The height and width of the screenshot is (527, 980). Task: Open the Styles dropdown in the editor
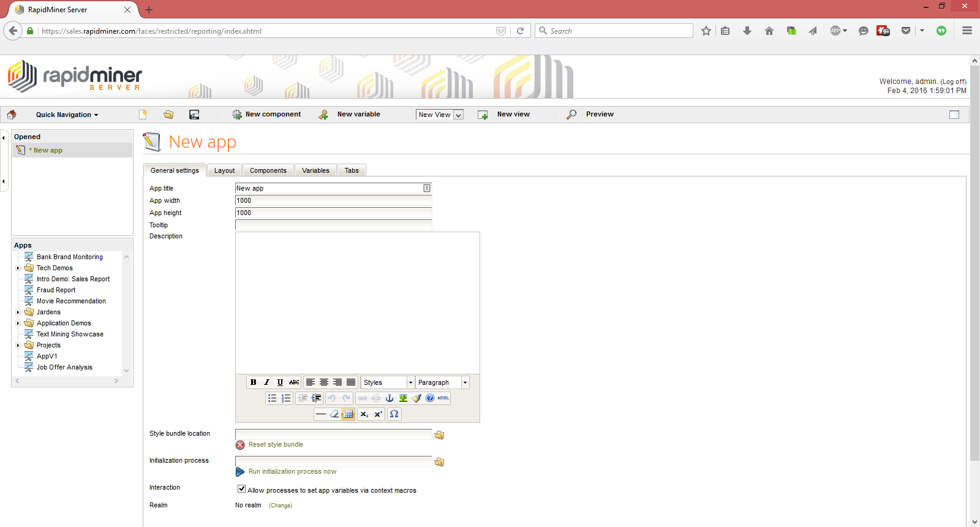pyautogui.click(x=388, y=382)
